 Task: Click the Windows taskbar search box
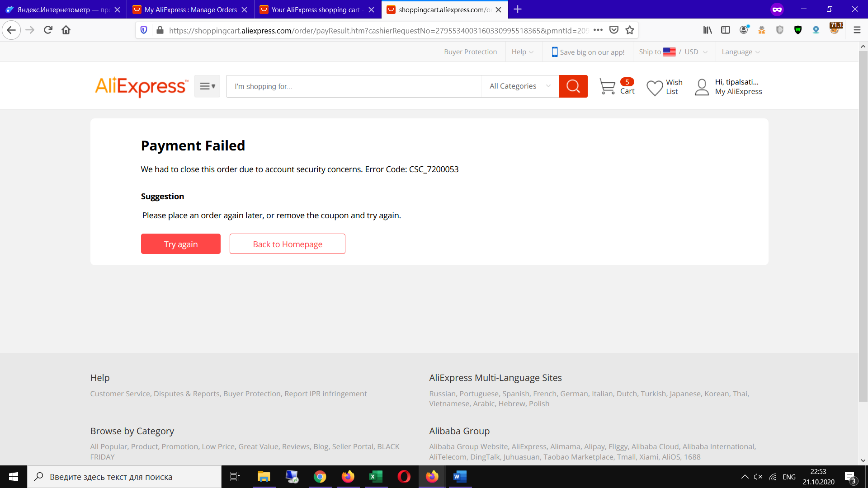pos(124,477)
